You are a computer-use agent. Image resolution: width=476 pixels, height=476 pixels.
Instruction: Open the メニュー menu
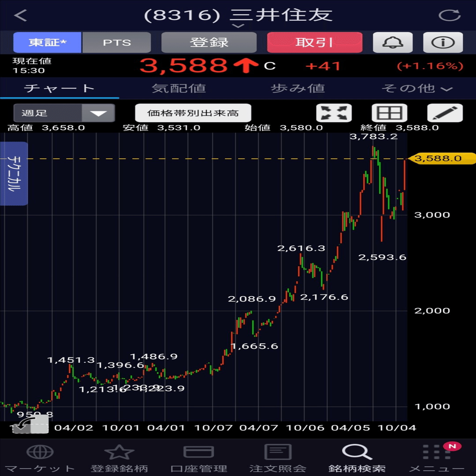pyautogui.click(x=436, y=458)
